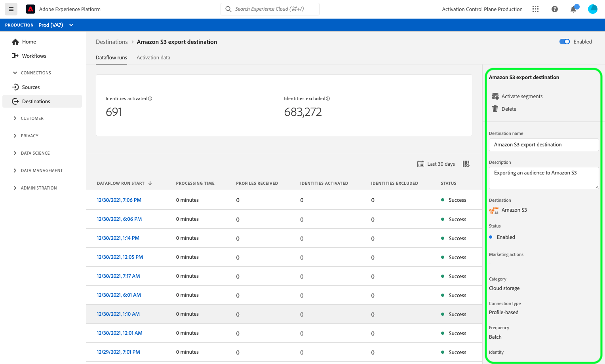Open the user profile avatar
This screenshot has width=605, height=364.
point(592,9)
